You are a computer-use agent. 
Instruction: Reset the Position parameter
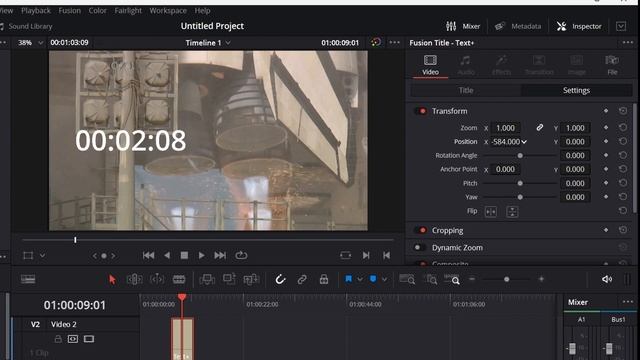pos(623,142)
